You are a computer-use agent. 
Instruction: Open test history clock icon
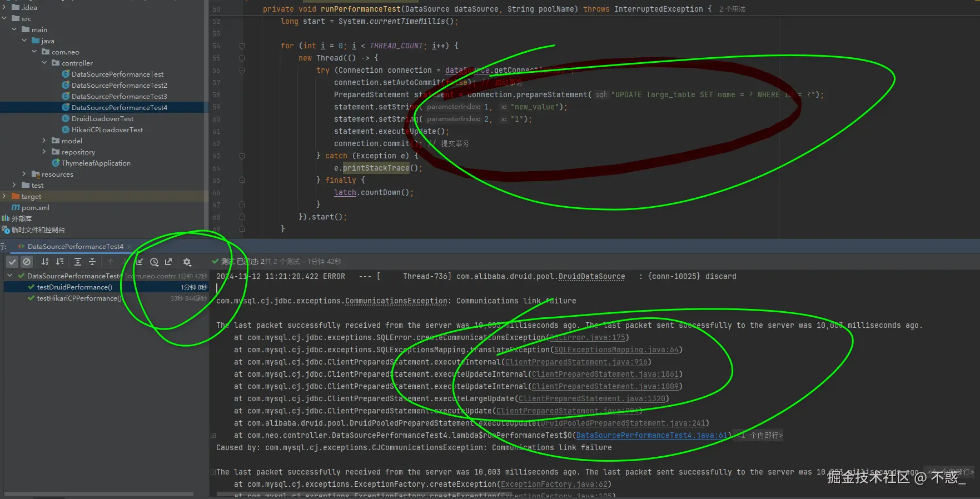tap(154, 262)
